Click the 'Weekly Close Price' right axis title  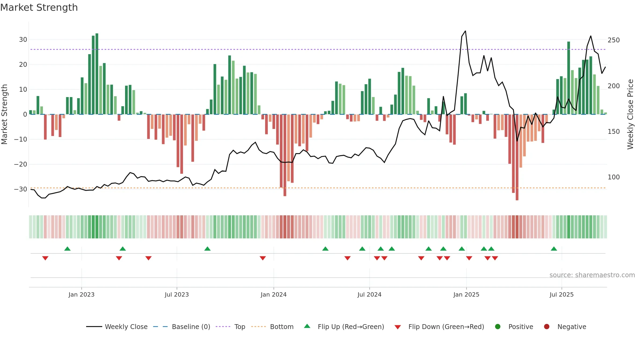(630, 114)
